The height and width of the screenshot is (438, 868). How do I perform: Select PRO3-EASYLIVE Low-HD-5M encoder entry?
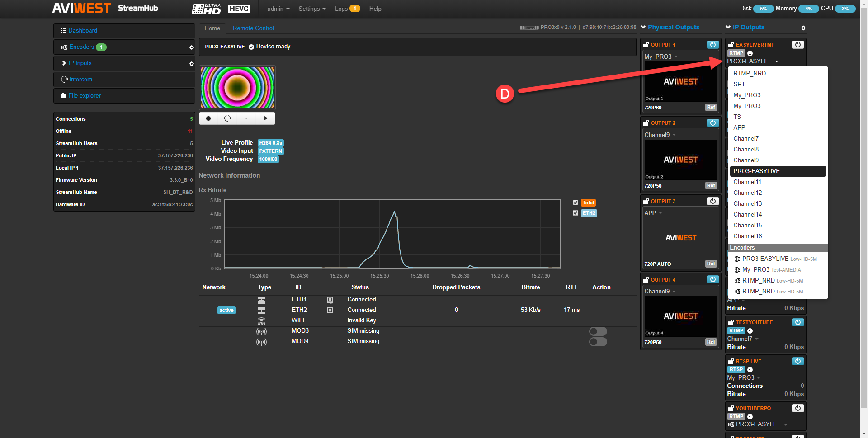778,259
